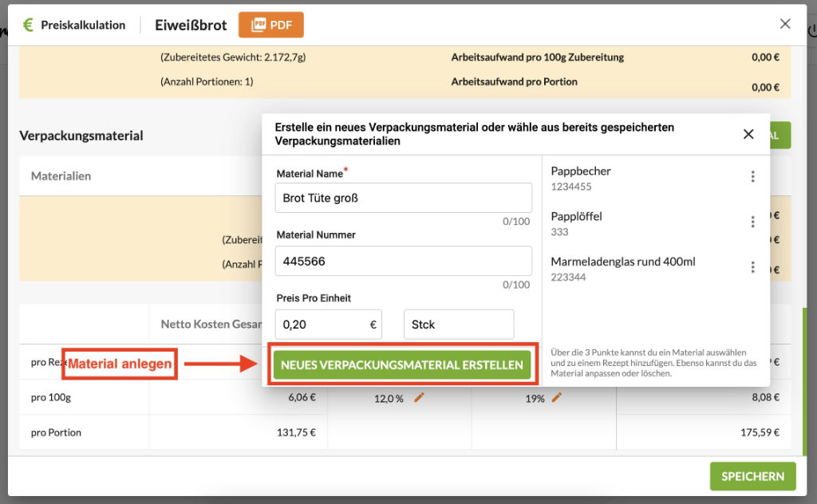Open three-dot menu for Papplöffel
The height and width of the screenshot is (504, 817).
(752, 222)
